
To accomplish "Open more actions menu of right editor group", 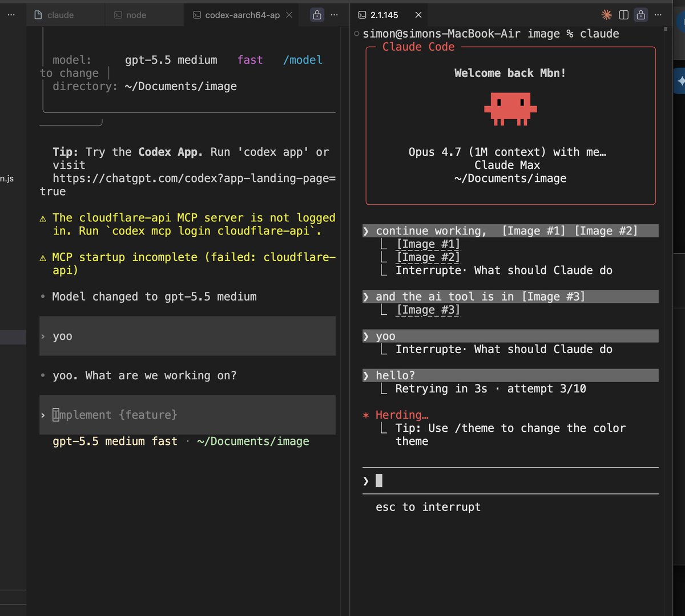I will pos(658,15).
